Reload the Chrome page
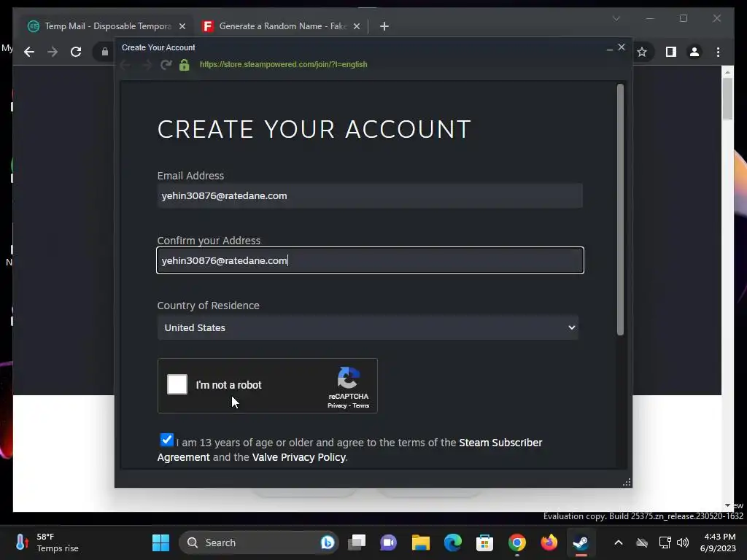The height and width of the screenshot is (560, 747). click(x=76, y=52)
